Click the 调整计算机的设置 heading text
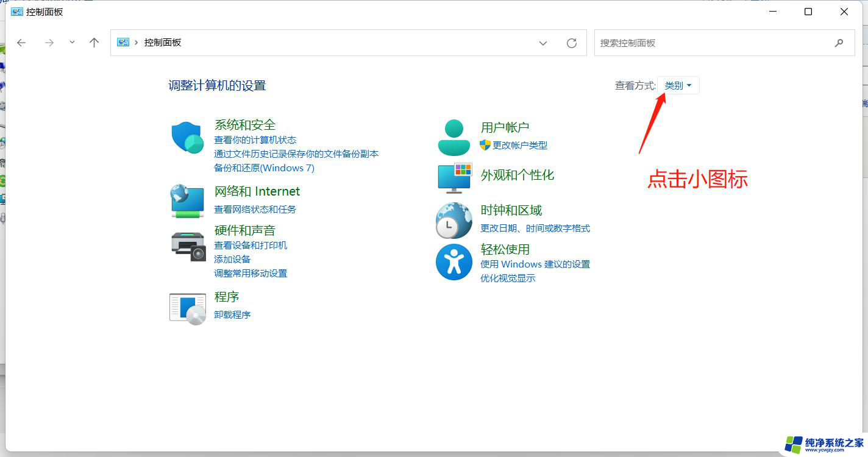This screenshot has width=868, height=457. (217, 85)
